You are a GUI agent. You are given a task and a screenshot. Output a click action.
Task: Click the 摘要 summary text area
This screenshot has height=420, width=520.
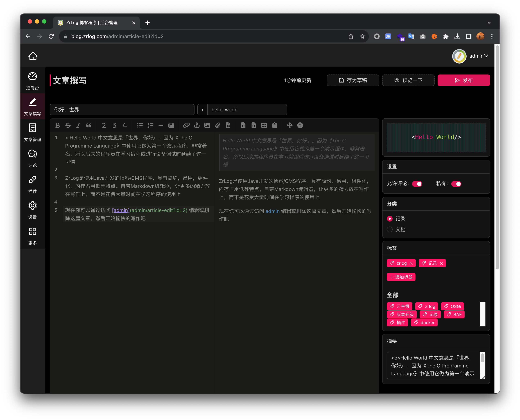tap(436, 365)
